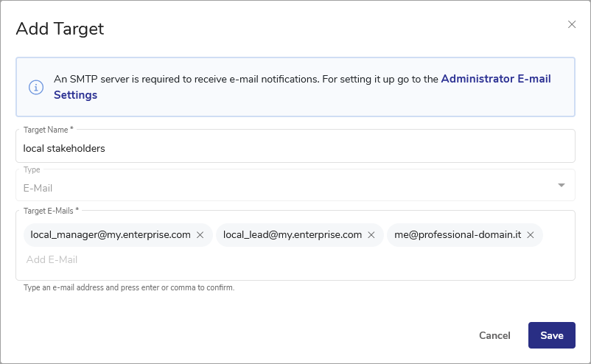This screenshot has width=591, height=364.
Task: Focus the Add E-Mail input field
Action: pos(295,259)
